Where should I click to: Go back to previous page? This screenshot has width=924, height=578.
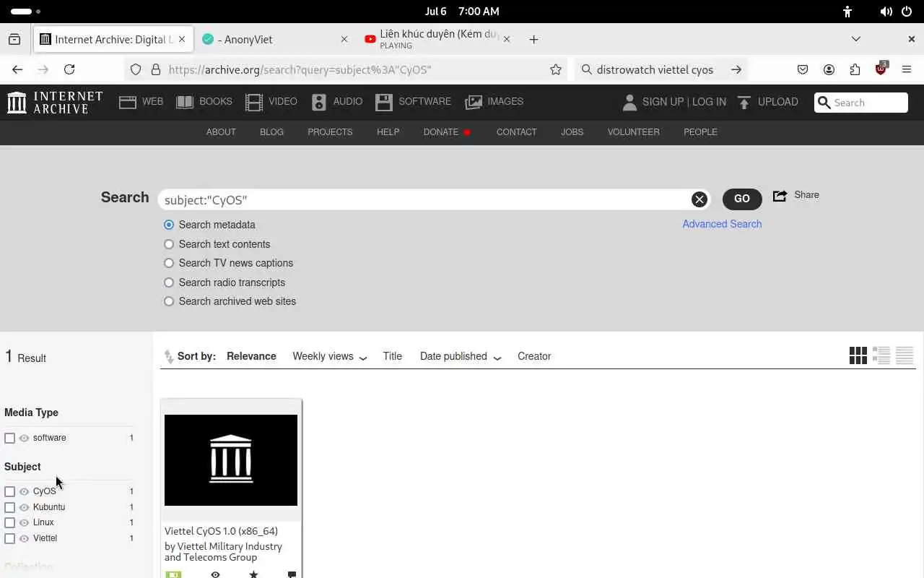(x=17, y=69)
